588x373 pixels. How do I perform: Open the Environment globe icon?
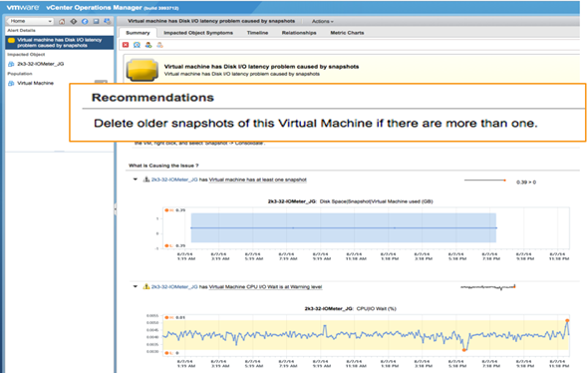tap(85, 21)
